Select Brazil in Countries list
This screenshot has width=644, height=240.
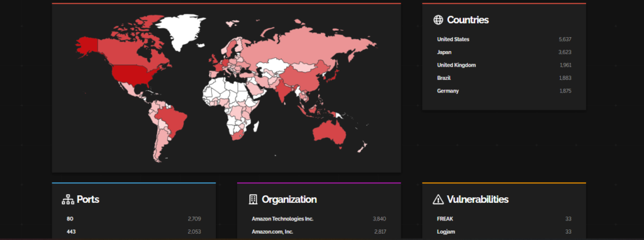tap(444, 78)
